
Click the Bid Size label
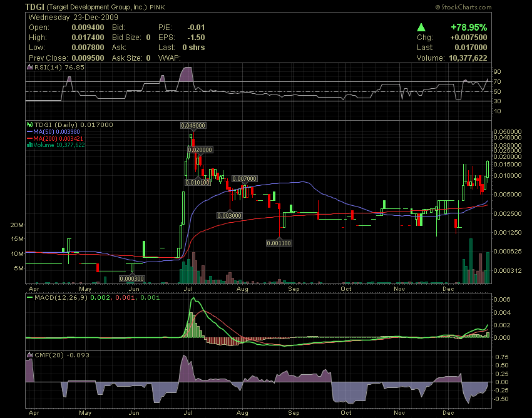click(x=126, y=38)
